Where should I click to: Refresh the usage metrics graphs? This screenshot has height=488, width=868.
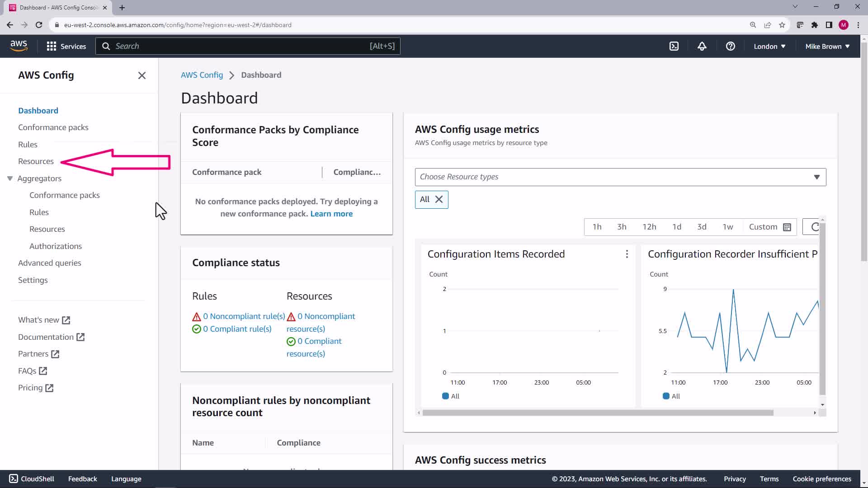(x=814, y=227)
